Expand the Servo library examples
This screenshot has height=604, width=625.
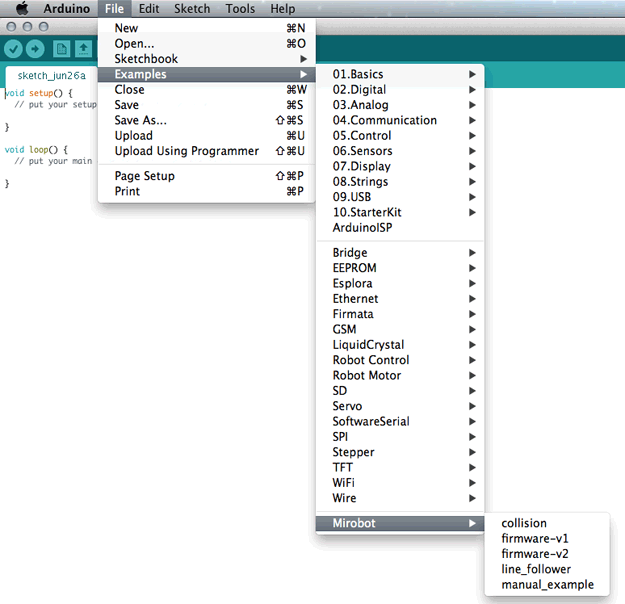(x=400, y=406)
